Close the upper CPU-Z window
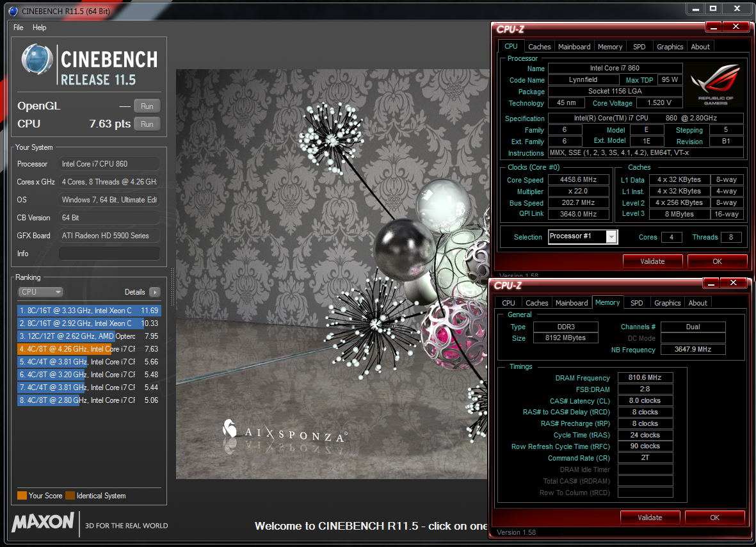Screen dimensions: 756x547 [736, 27]
